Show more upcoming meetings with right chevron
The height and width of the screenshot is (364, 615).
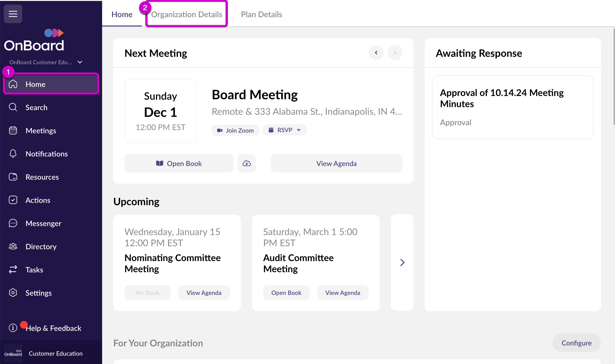point(402,262)
